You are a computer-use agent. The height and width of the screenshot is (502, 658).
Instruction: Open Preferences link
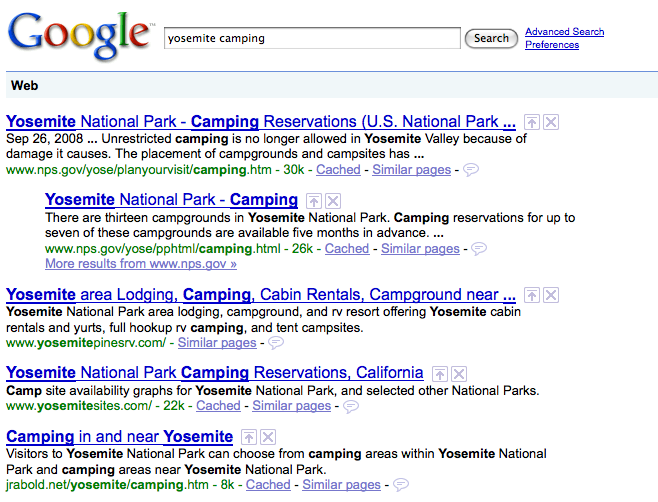[552, 44]
